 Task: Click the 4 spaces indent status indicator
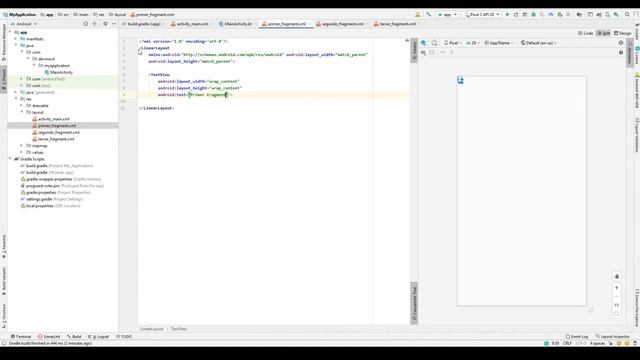pos(598,344)
